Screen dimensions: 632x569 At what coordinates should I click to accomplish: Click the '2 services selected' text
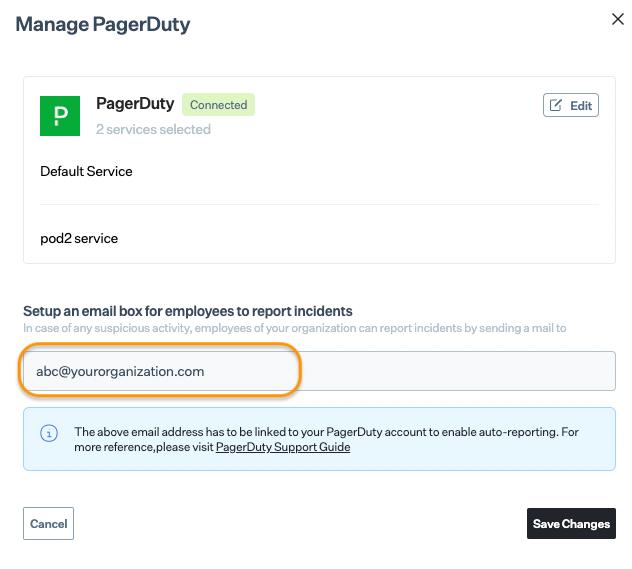[x=153, y=129]
